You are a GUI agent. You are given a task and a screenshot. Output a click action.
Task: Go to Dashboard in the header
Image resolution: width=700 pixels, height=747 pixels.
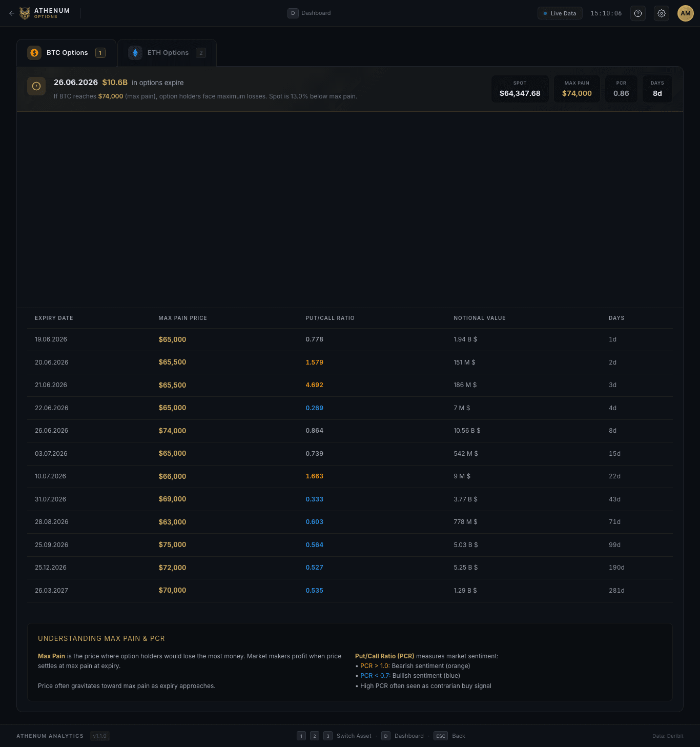click(x=316, y=13)
